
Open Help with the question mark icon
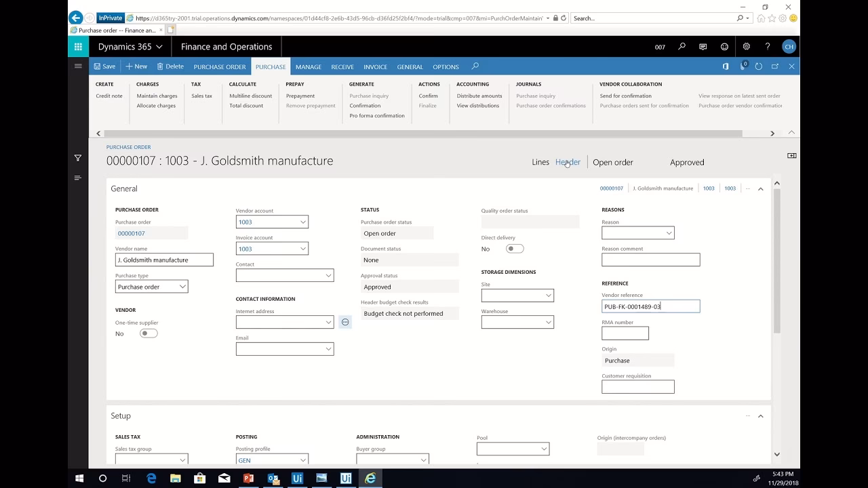[x=767, y=47]
